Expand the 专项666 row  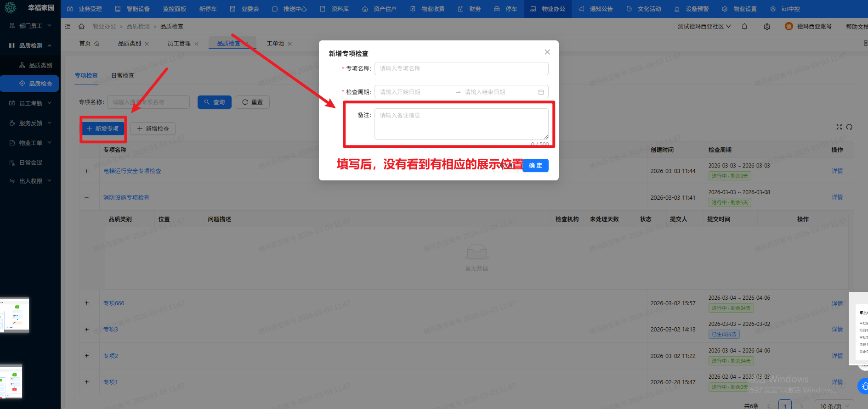tap(86, 303)
